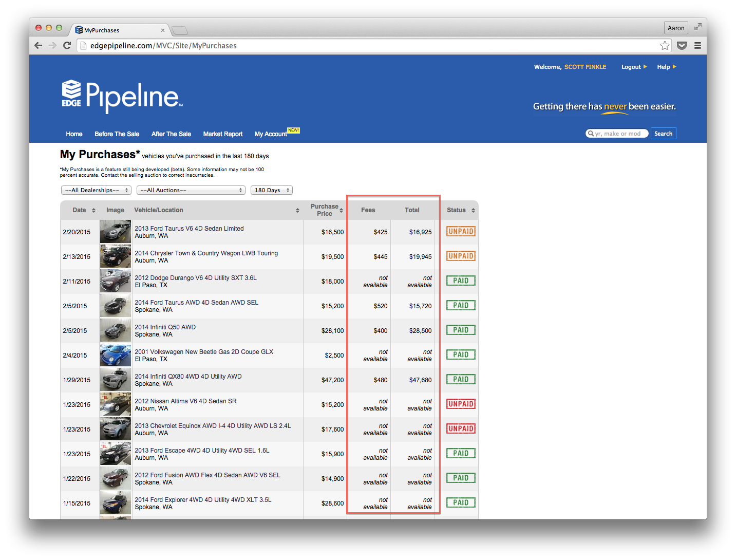736x560 pixels.
Task: Sort by the Purchase Price column arrows
Action: [342, 210]
